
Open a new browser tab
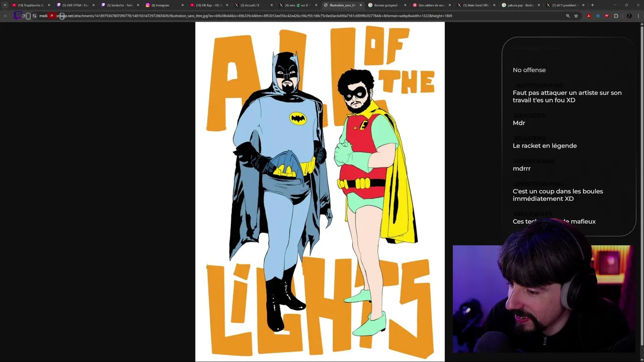592,5
